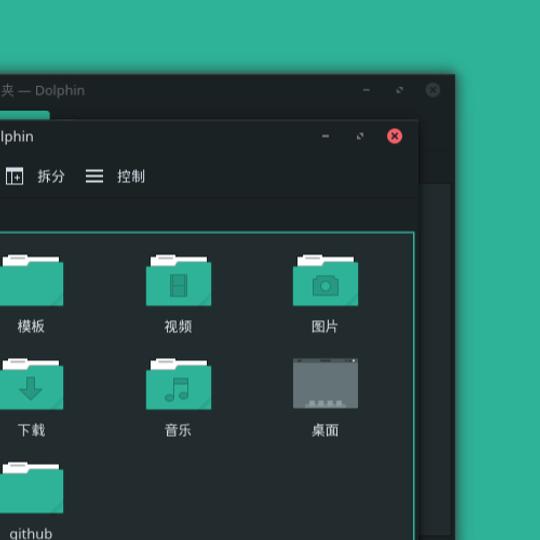The image size is (540, 540).
Task: Minimize the front Dolphin window
Action: 325,136
